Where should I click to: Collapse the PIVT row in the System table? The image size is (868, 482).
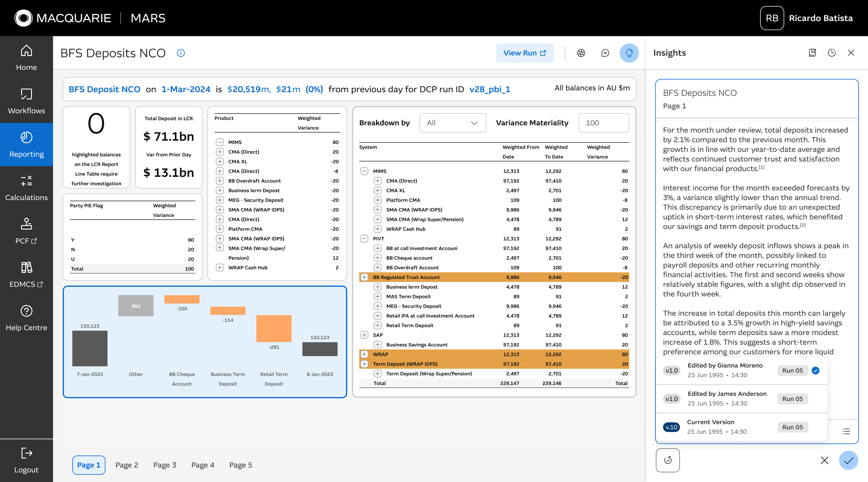pos(364,239)
